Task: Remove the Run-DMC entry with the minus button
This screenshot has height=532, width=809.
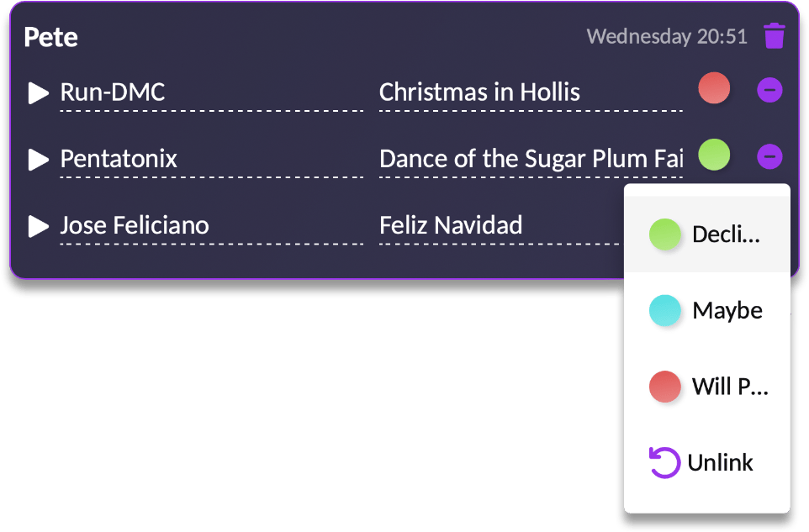Action: coord(769,88)
